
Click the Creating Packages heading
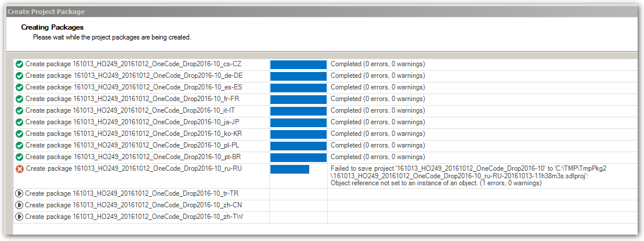[52, 27]
